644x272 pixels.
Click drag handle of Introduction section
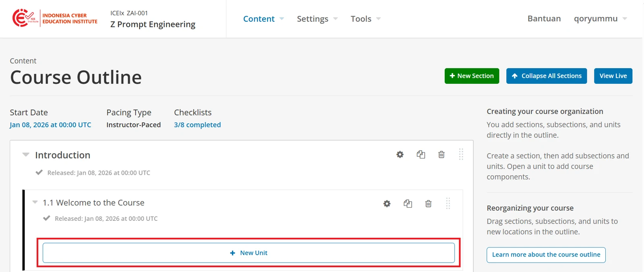461,154
